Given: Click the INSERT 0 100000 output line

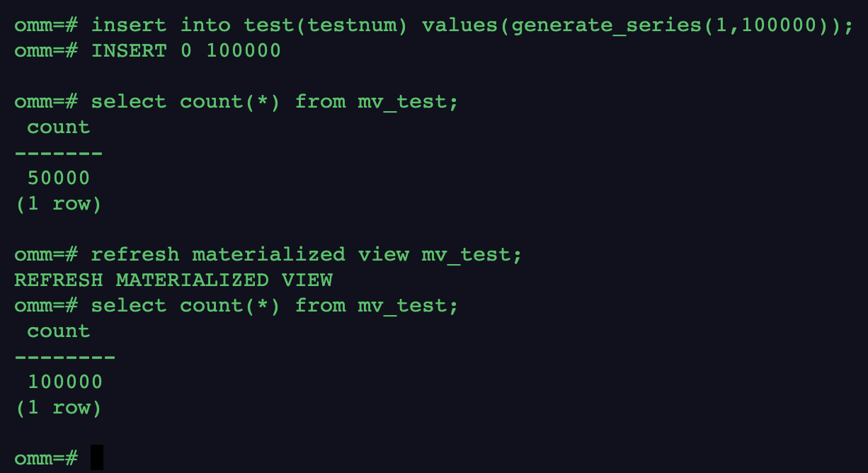Looking at the screenshot, I should pyautogui.click(x=185, y=50).
